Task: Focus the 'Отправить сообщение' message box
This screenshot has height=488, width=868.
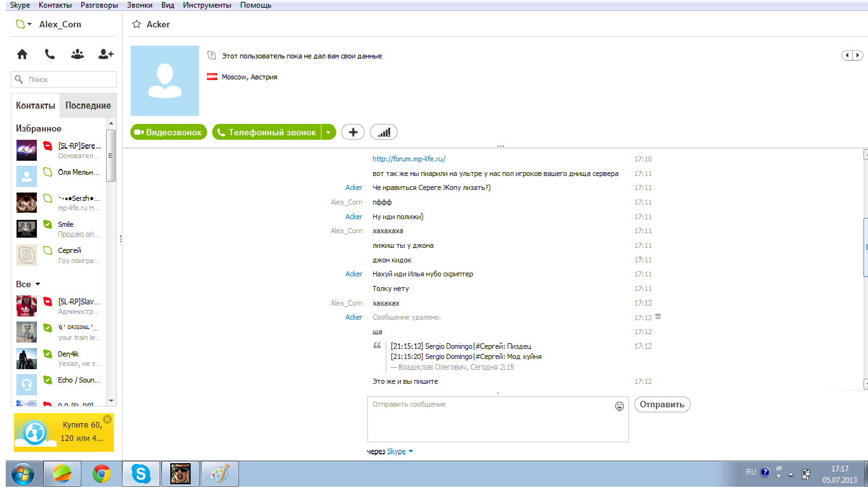Action: [x=498, y=419]
